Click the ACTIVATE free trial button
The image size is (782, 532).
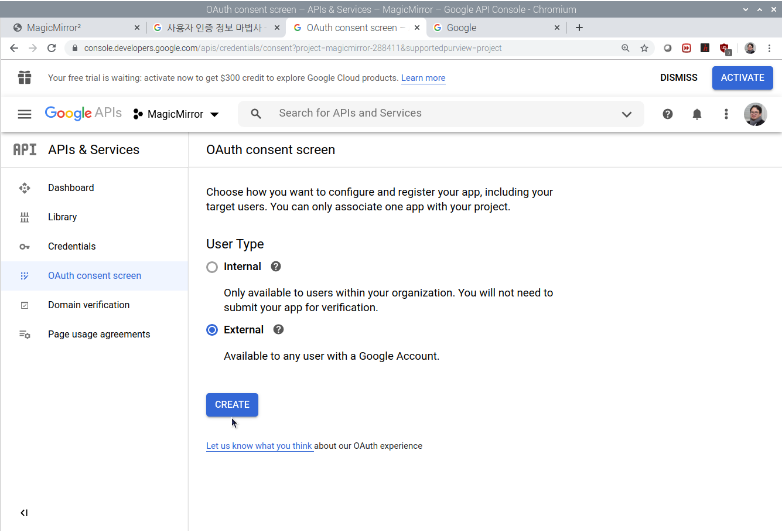pos(742,77)
